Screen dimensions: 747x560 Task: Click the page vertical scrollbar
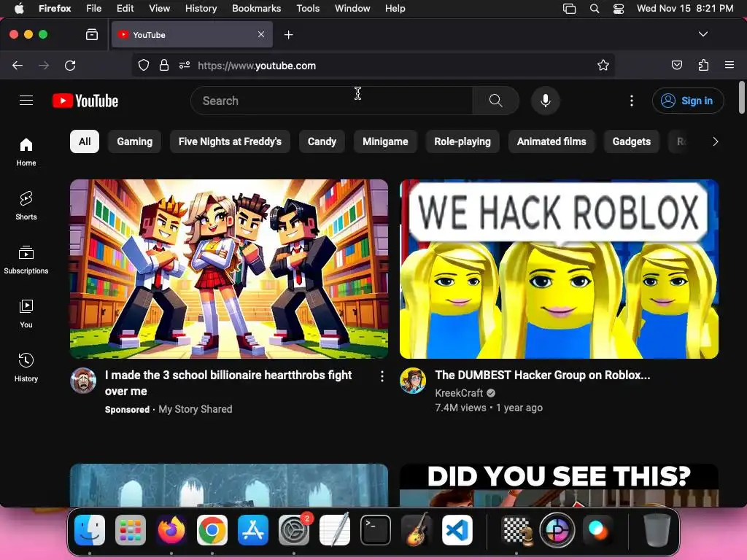pyautogui.click(x=741, y=98)
